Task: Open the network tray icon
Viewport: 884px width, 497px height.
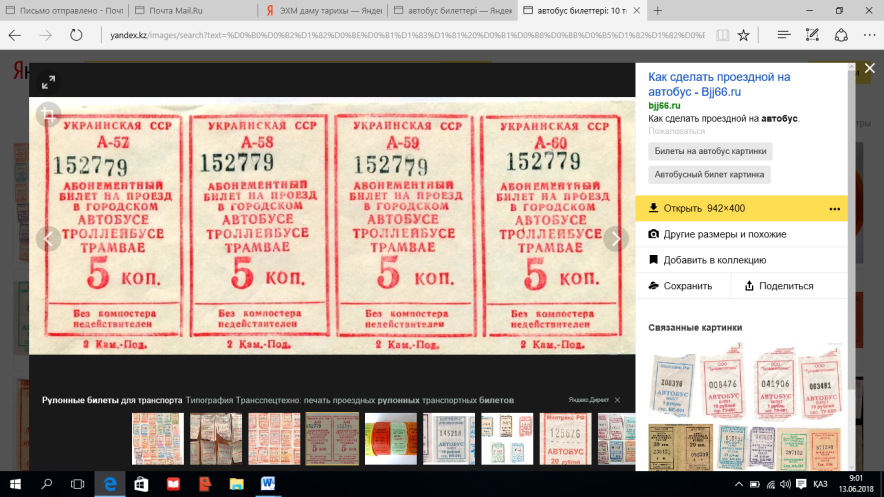Action: point(770,484)
